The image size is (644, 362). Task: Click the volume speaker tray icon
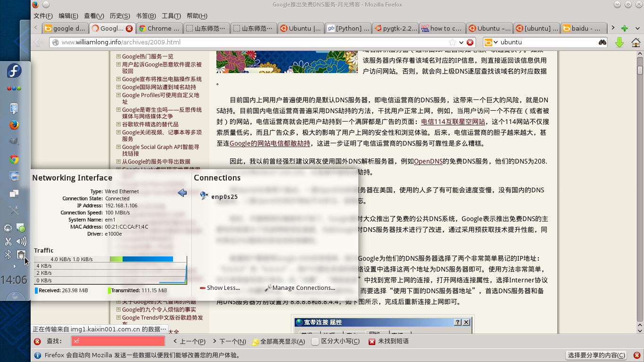click(x=21, y=242)
